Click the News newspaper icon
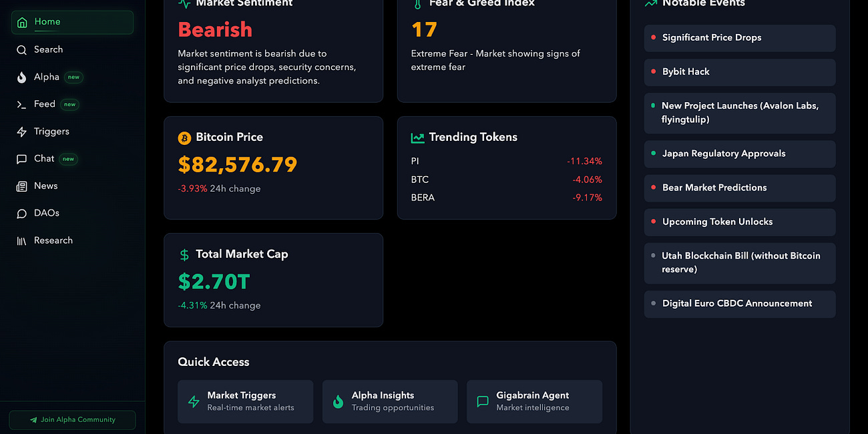The width and height of the screenshot is (868, 434). click(20, 186)
